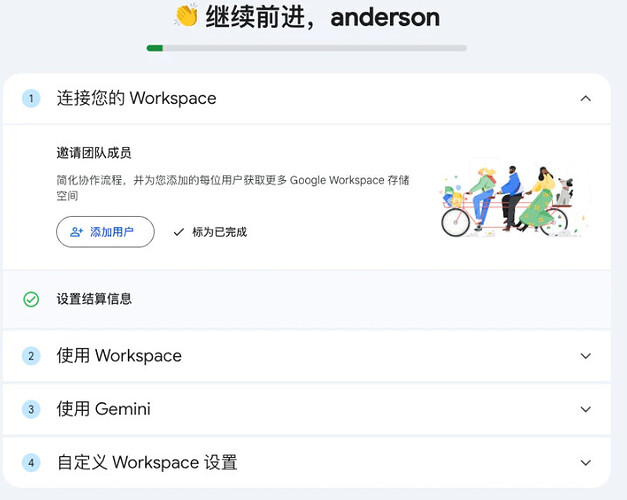Click the 添加用户 button
Viewport: 627px width, 500px height.
(x=105, y=232)
